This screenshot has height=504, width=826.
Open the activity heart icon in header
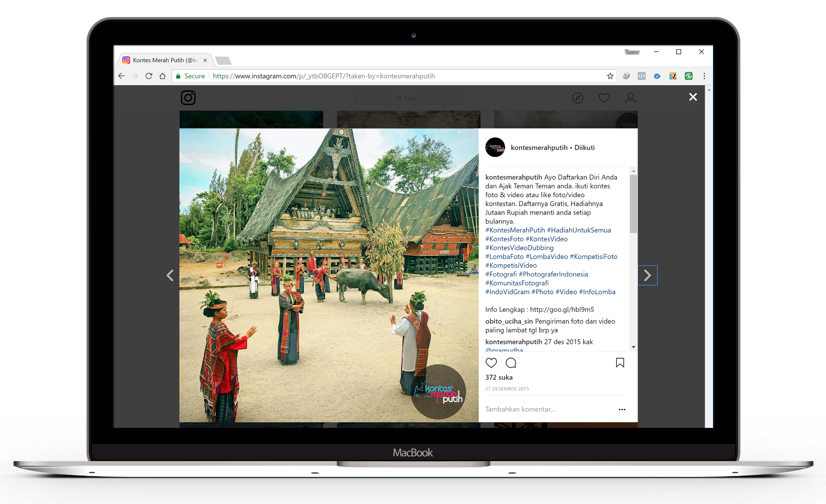pos(604,98)
